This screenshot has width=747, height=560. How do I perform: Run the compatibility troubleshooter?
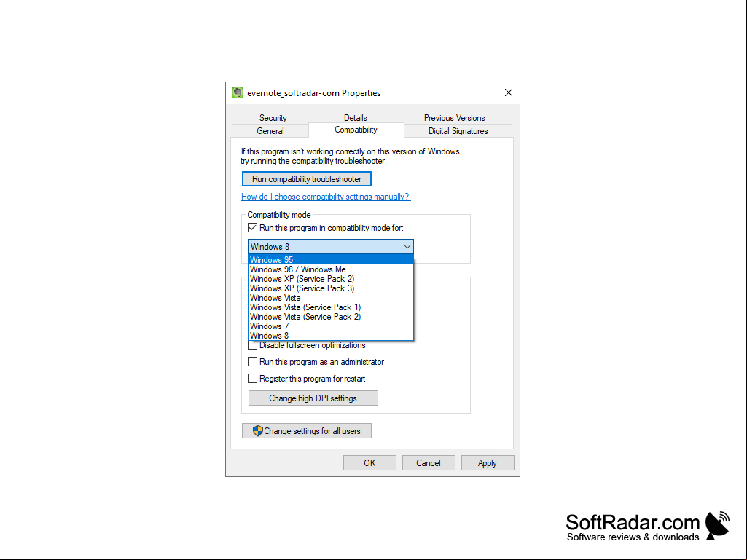(307, 179)
